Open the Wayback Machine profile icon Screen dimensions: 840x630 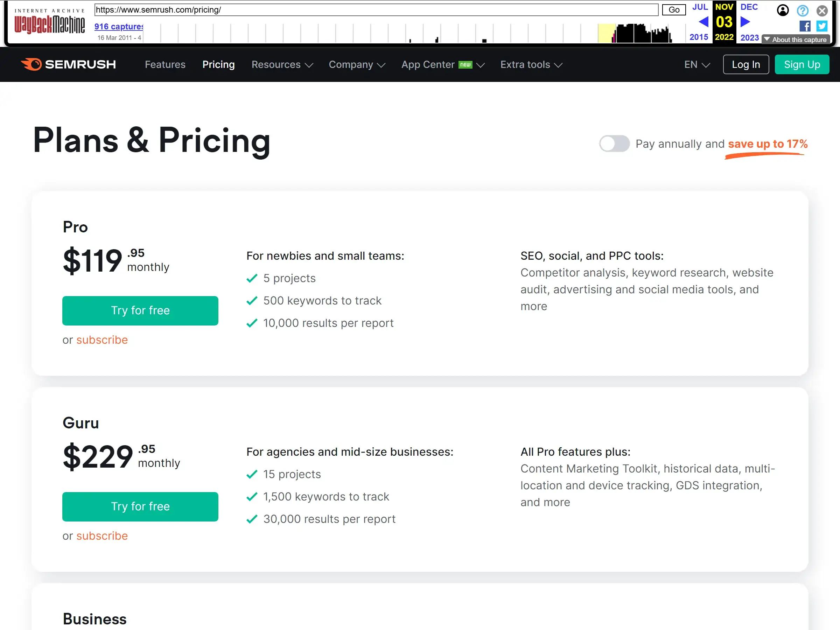click(783, 10)
